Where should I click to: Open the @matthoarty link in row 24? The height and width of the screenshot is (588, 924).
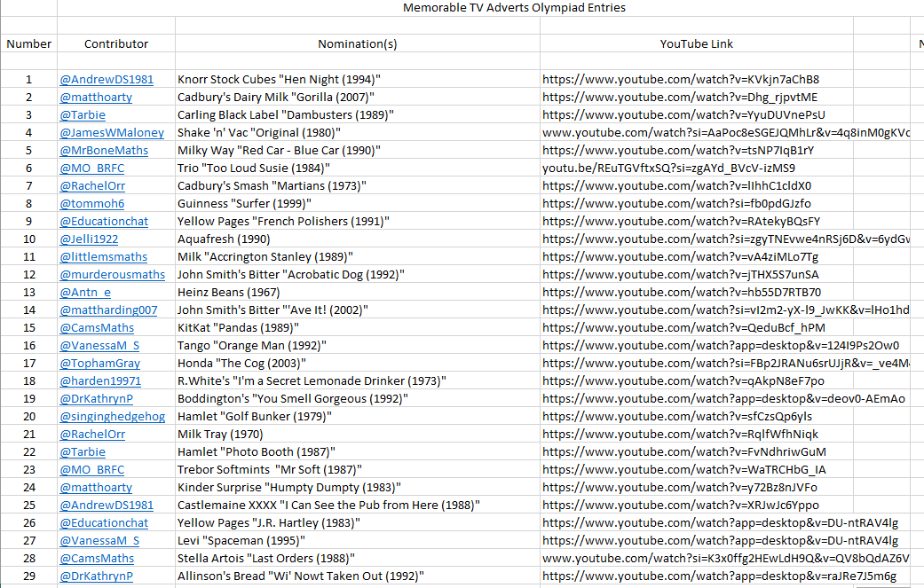pyautogui.click(x=96, y=488)
